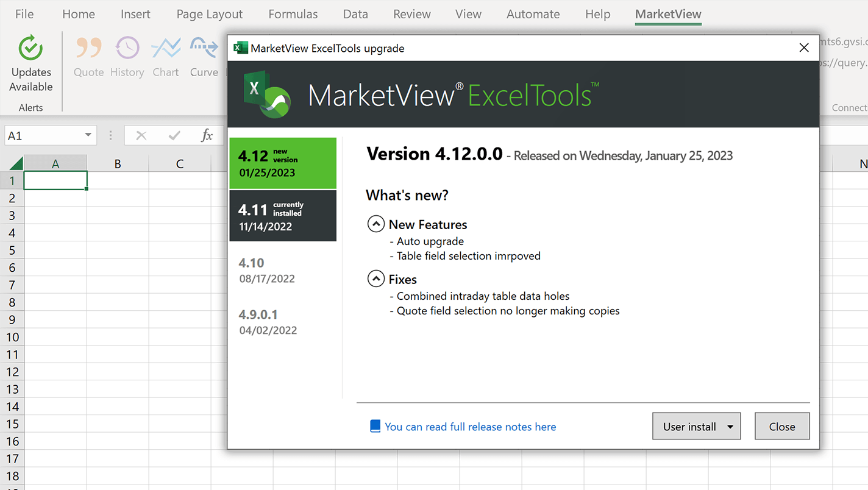Viewport: 868px width, 490px height.
Task: Switch to the Review ribbon tab
Action: (412, 14)
